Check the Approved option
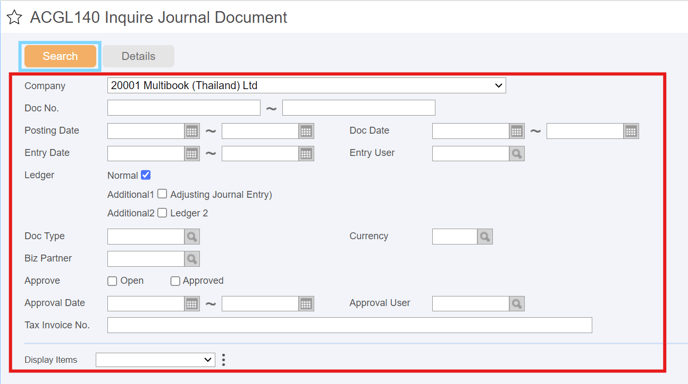 click(175, 281)
